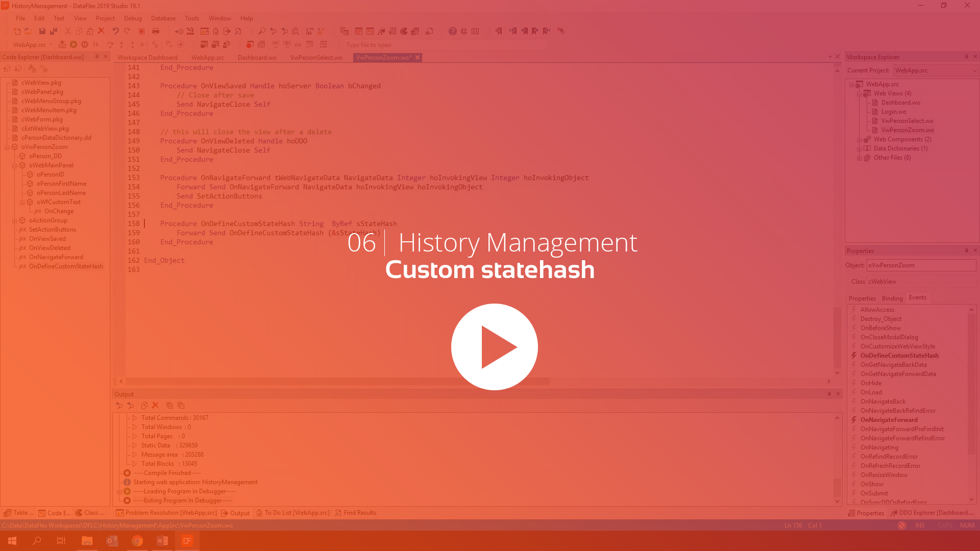Screen dimensions: 980x551
Task: Save the current file
Action: coord(42,31)
